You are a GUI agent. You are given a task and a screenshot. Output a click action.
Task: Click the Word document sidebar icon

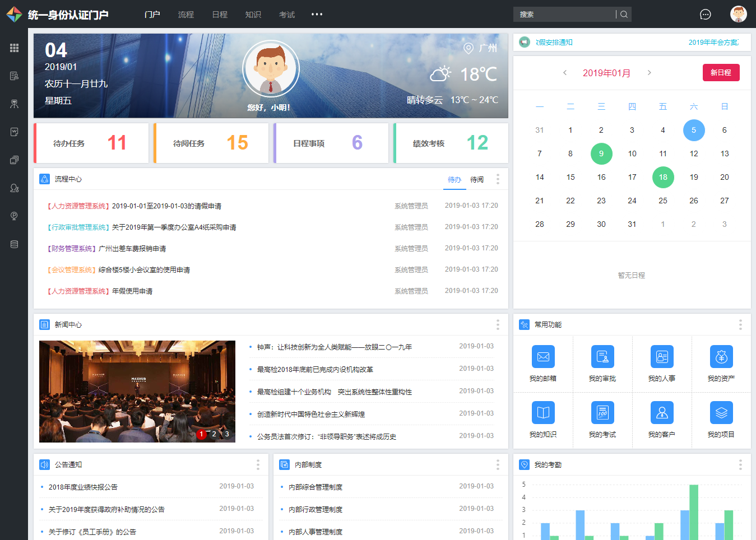(x=14, y=132)
